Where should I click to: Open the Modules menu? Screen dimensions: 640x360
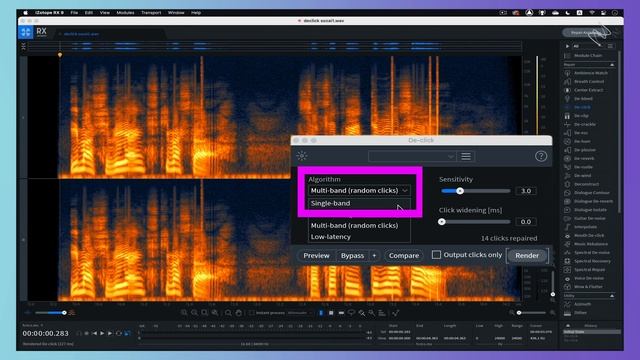(125, 13)
